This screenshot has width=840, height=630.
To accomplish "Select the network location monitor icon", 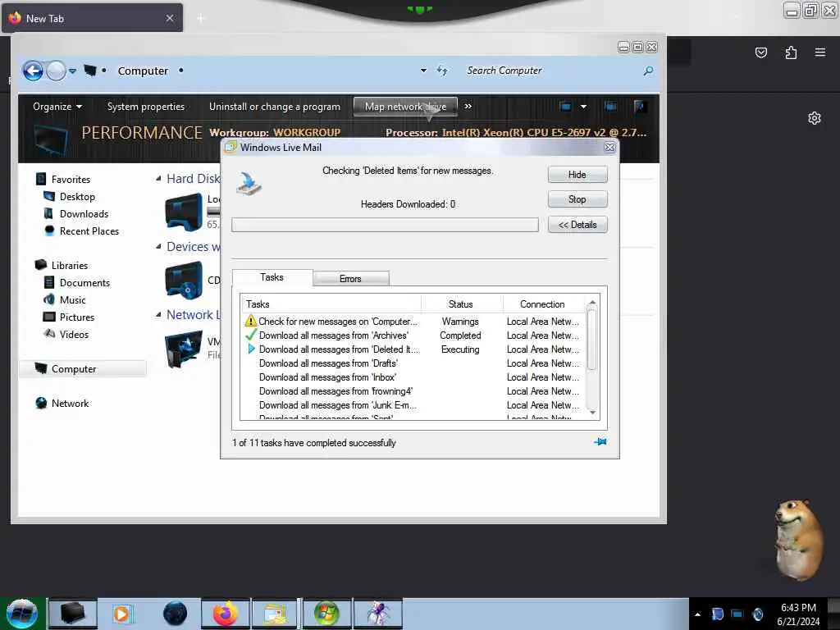I will (183, 349).
